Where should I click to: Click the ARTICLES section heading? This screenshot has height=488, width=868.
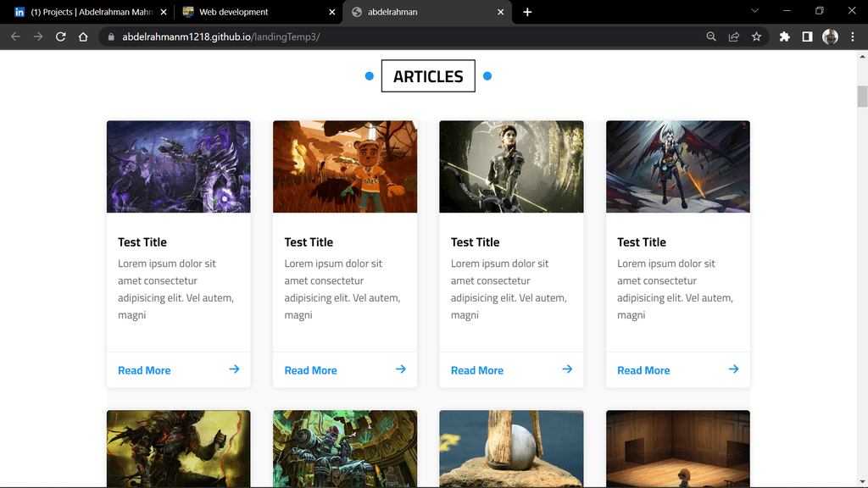428,75
